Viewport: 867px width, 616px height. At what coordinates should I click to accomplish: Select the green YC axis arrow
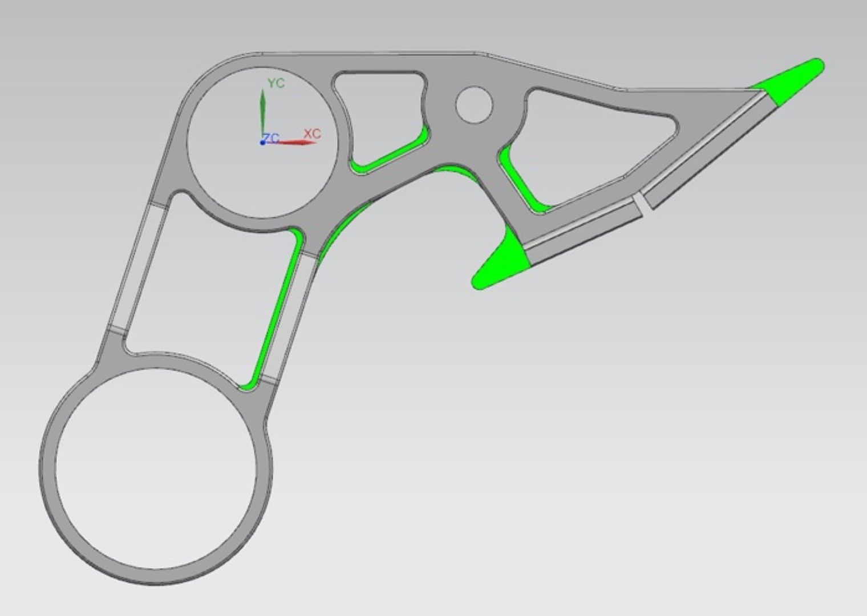[x=262, y=111]
